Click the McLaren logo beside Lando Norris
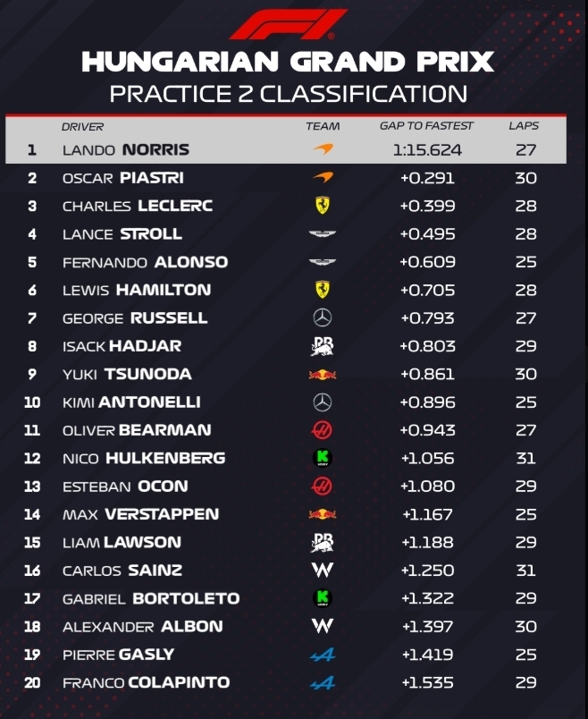Image resolution: width=588 pixels, height=719 pixels. [323, 150]
